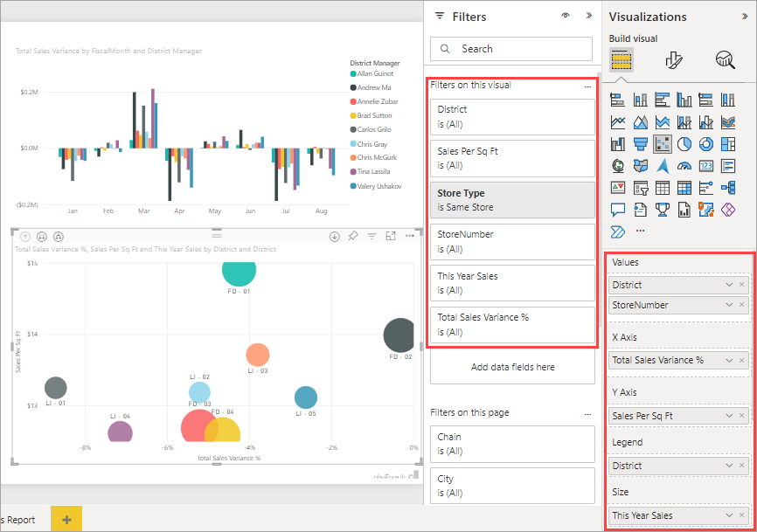Image resolution: width=757 pixels, height=532 pixels.
Task: Open scatter chart focus mode
Action: 391,236
